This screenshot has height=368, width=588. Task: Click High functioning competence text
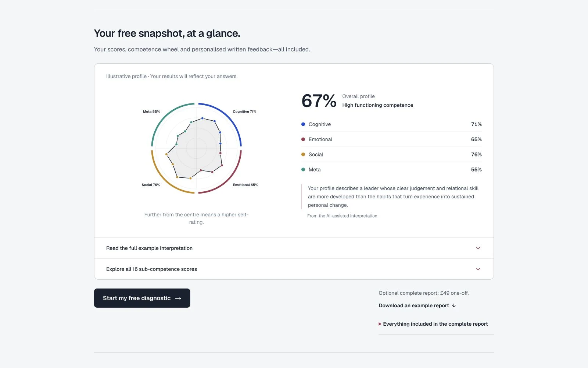[378, 105]
